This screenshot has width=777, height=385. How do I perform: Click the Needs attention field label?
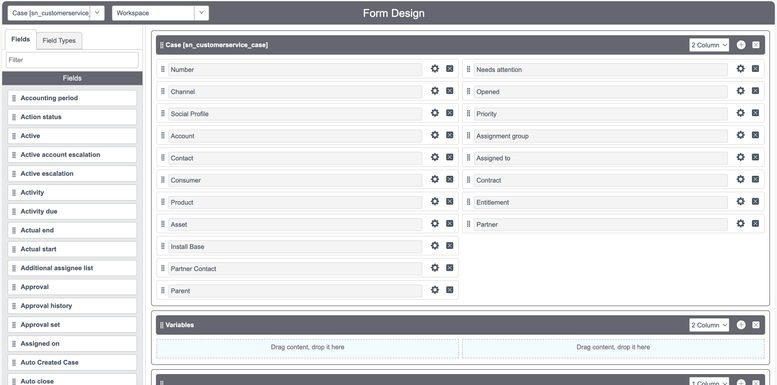pyautogui.click(x=499, y=69)
